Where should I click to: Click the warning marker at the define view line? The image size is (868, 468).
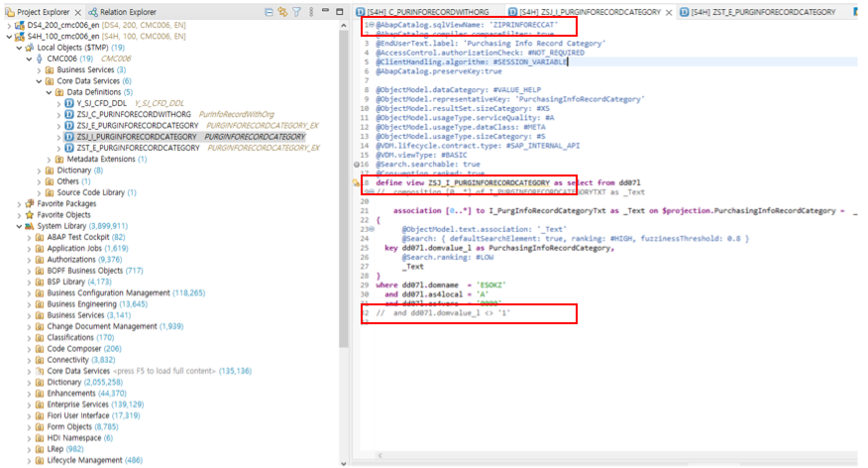pyautogui.click(x=356, y=182)
